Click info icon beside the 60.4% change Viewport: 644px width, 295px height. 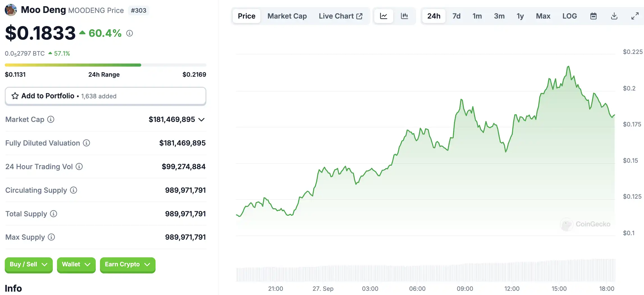tap(129, 33)
